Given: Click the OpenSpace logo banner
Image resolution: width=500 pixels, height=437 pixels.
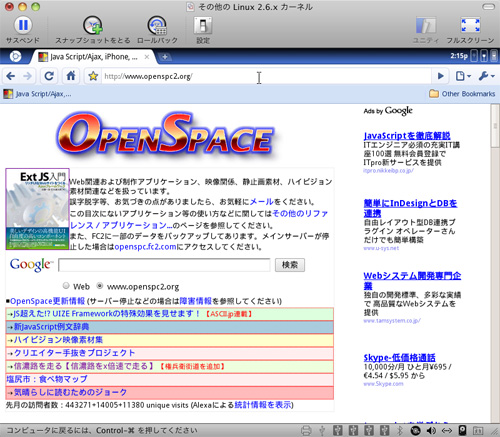Looking at the screenshot, I should click(166, 135).
